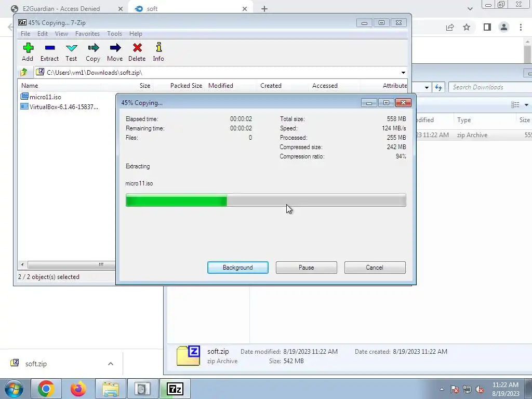Screen dimensions: 532x399
Task: Click the up-folder icon beside address bar
Action: tap(24, 72)
